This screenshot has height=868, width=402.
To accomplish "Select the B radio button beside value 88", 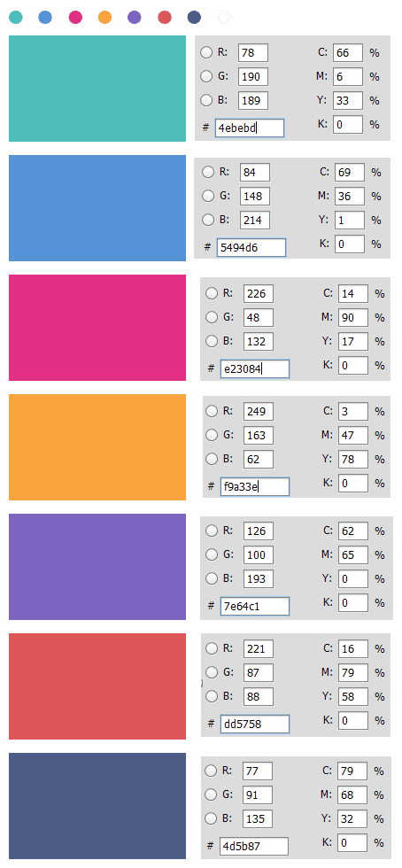I will (x=212, y=696).
